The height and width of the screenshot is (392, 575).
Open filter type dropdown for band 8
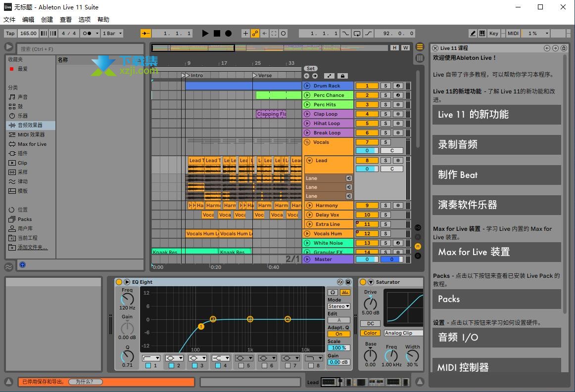coord(314,358)
